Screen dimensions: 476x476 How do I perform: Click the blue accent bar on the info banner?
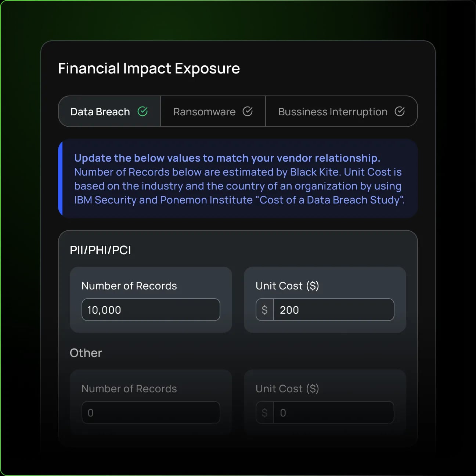pos(60,178)
